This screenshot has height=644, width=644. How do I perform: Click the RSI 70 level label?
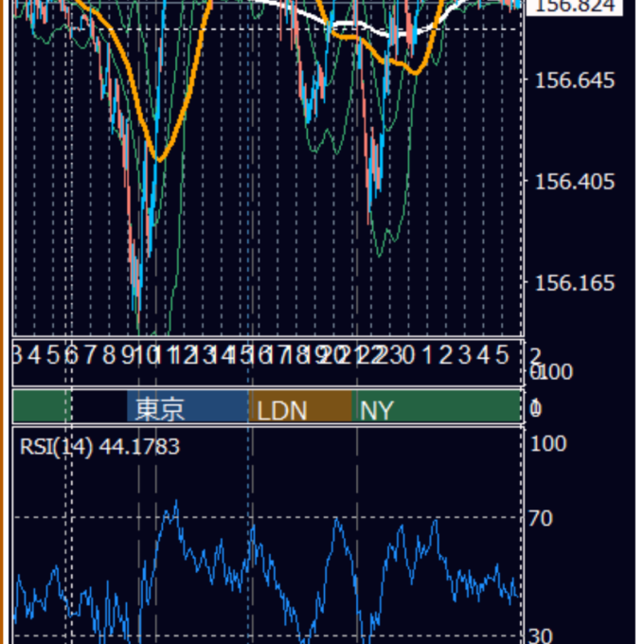[x=540, y=518]
